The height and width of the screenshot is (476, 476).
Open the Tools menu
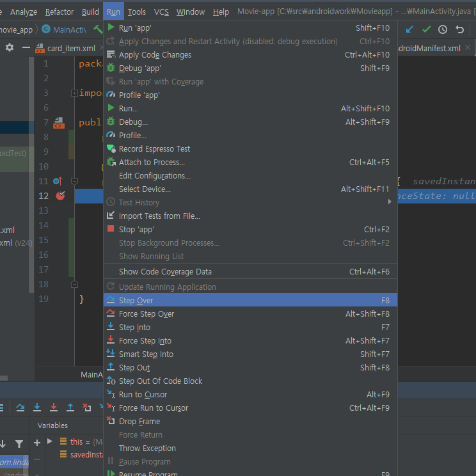(x=137, y=12)
